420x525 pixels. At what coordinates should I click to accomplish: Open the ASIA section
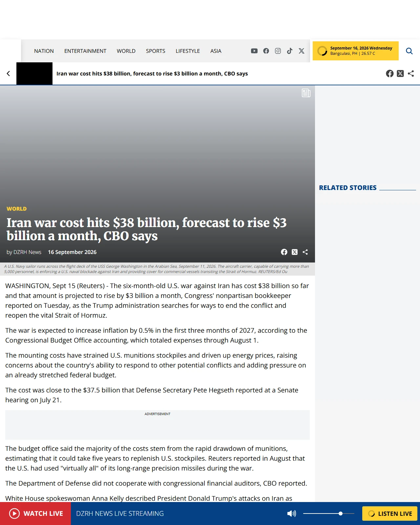(x=216, y=51)
